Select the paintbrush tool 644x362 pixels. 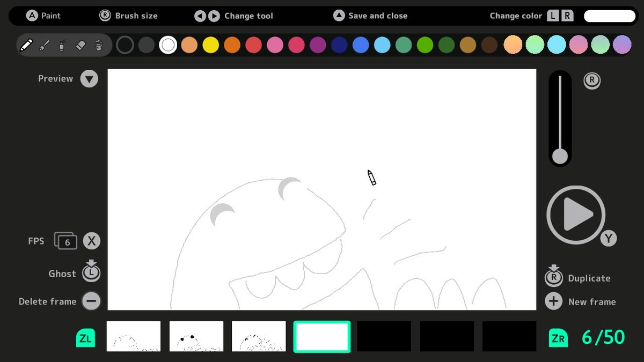[x=45, y=45]
